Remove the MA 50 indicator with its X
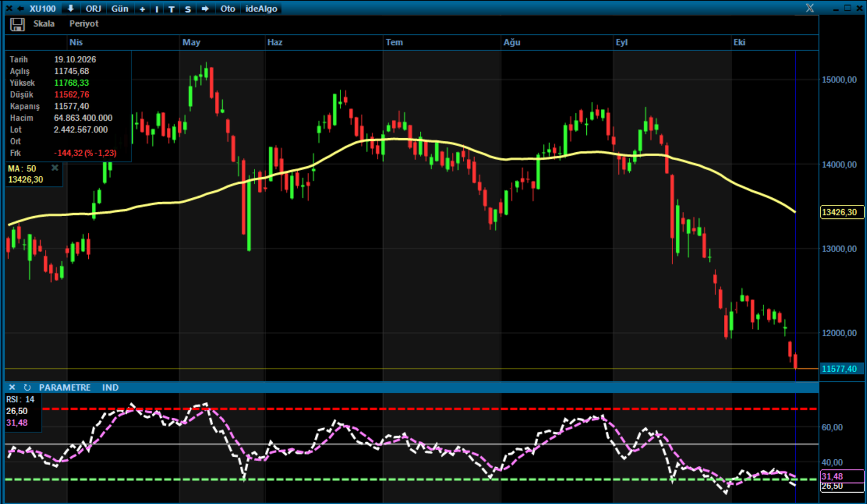867x504 pixels. point(55,168)
